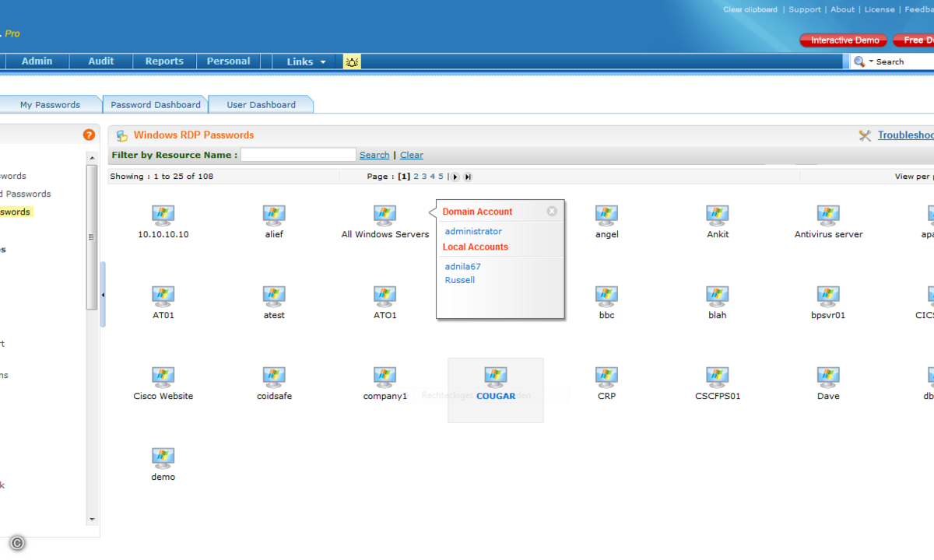Click the last page arrow button
Screen dimensions: 934x560
click(468, 177)
